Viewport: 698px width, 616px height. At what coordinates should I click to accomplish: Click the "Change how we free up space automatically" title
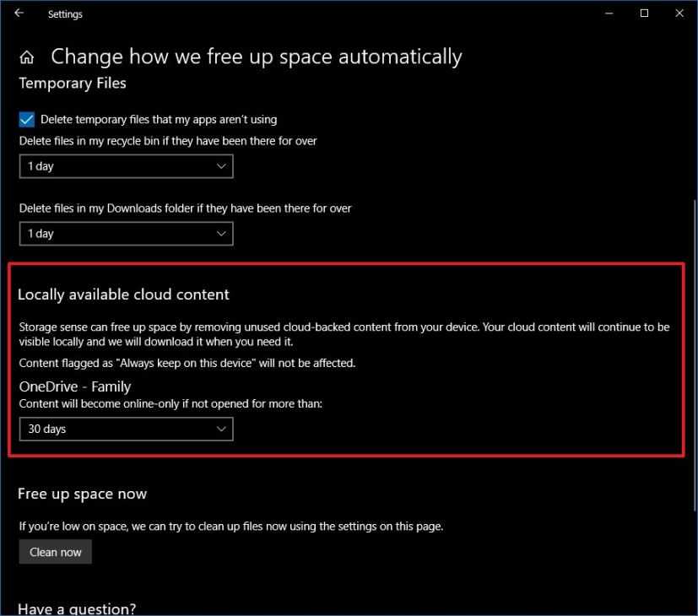256,57
